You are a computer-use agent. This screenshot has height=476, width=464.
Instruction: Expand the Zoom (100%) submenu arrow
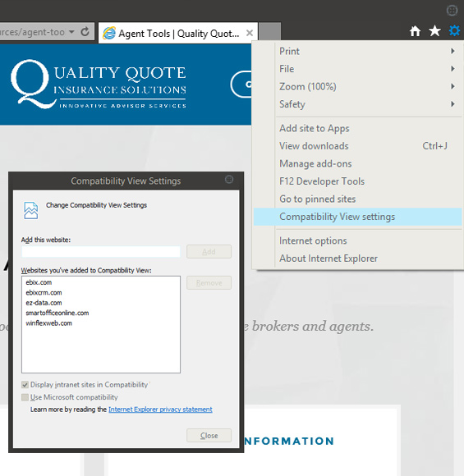click(x=453, y=86)
